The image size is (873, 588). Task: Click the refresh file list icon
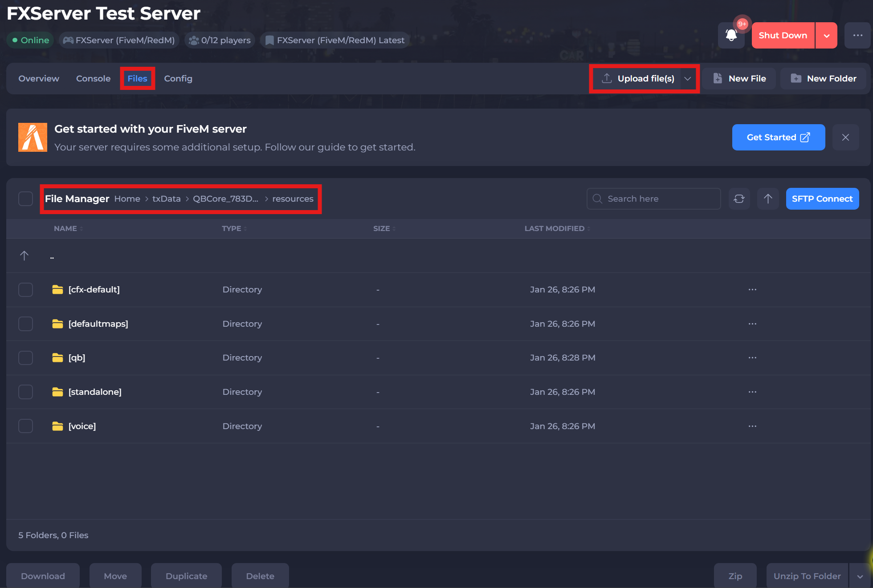click(x=739, y=199)
